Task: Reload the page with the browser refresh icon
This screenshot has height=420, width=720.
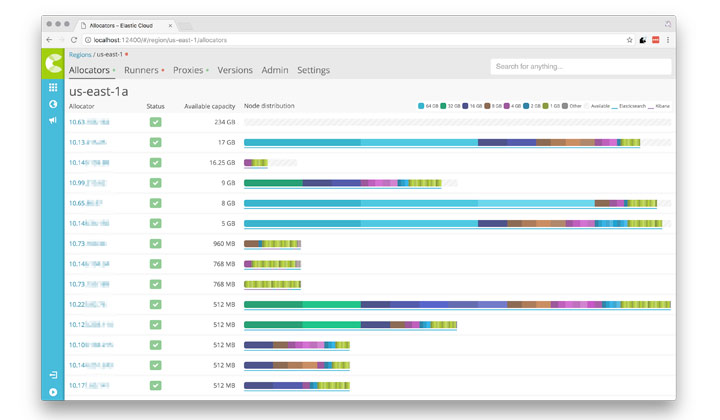Action: [73, 40]
